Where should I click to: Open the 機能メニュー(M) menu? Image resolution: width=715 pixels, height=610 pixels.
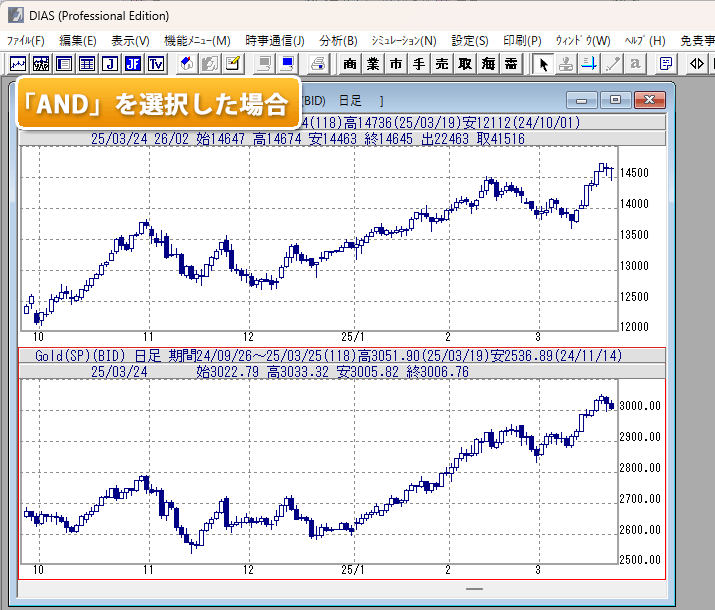(x=197, y=41)
